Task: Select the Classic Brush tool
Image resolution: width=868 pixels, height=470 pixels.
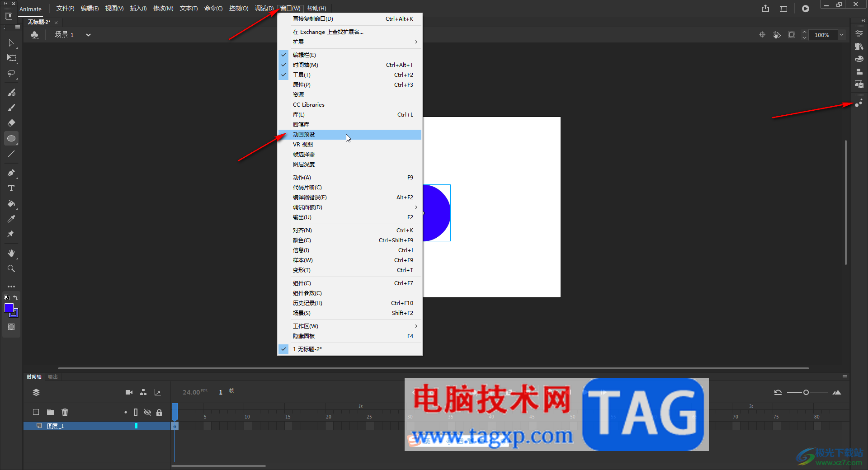Action: [x=11, y=108]
